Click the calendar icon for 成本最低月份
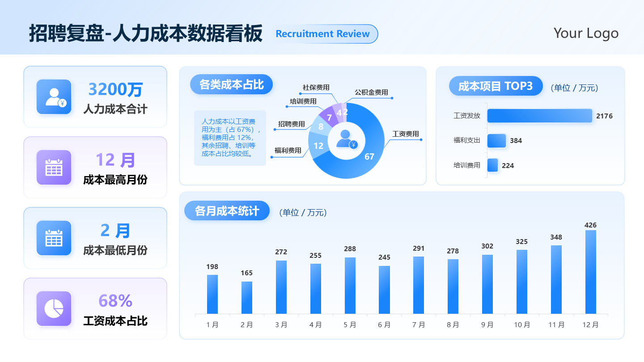The height and width of the screenshot is (362, 644). coord(54,238)
